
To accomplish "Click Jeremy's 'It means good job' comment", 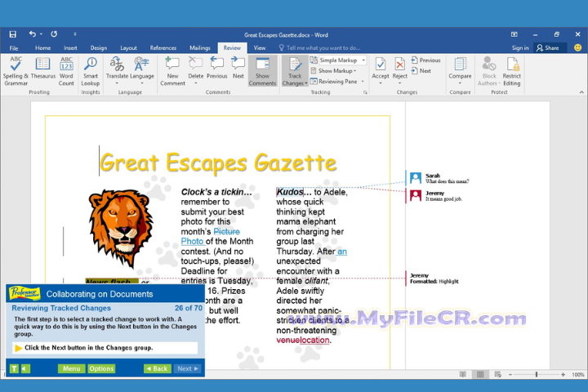I will coord(436,196).
